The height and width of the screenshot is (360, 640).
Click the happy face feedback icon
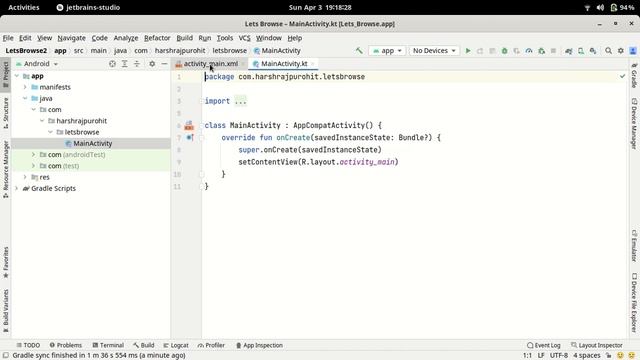tap(620, 356)
